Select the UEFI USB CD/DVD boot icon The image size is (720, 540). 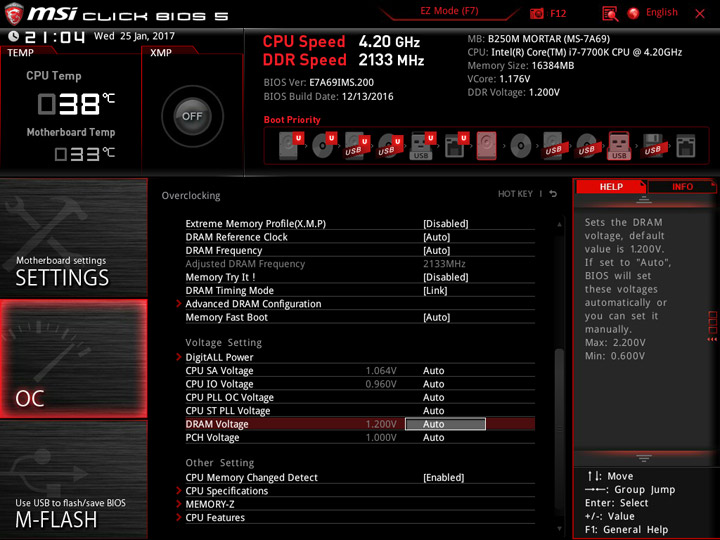[390, 146]
